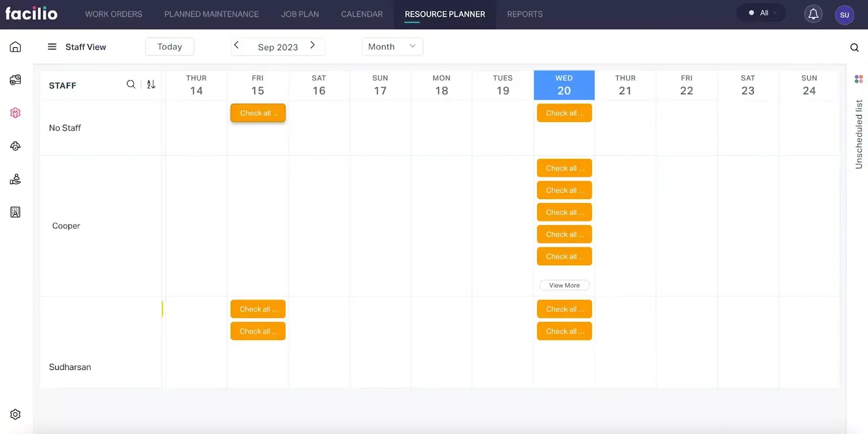Open the SU user avatar menu

pos(844,15)
